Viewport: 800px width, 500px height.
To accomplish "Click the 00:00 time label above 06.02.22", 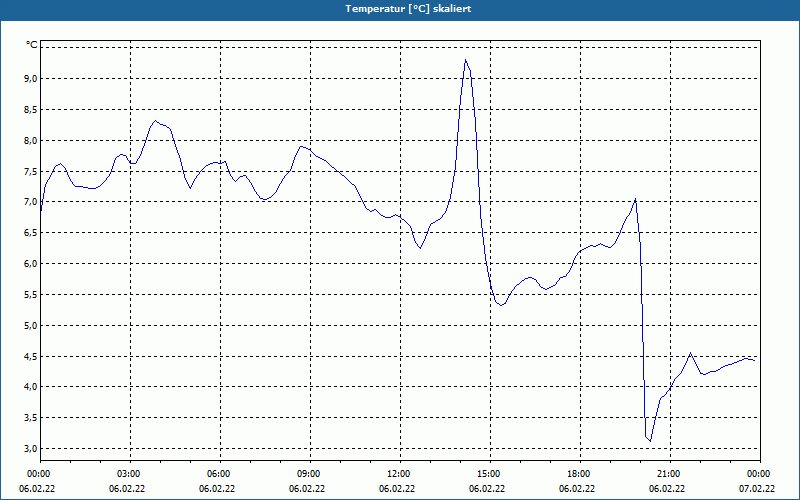I will [37, 474].
